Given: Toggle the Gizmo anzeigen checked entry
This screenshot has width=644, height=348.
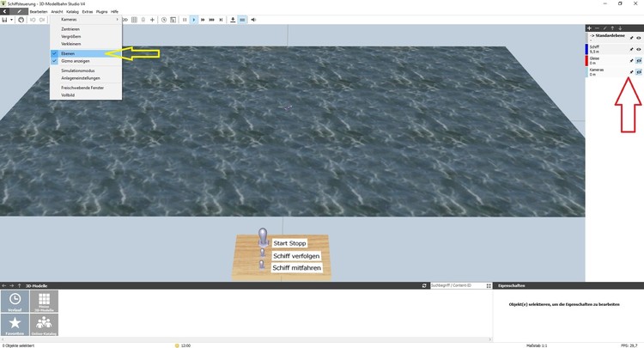Looking at the screenshot, I should [x=86, y=61].
